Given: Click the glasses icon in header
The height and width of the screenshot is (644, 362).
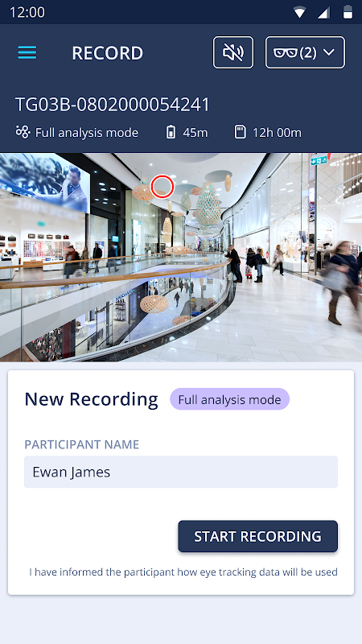Looking at the screenshot, I should [286, 52].
